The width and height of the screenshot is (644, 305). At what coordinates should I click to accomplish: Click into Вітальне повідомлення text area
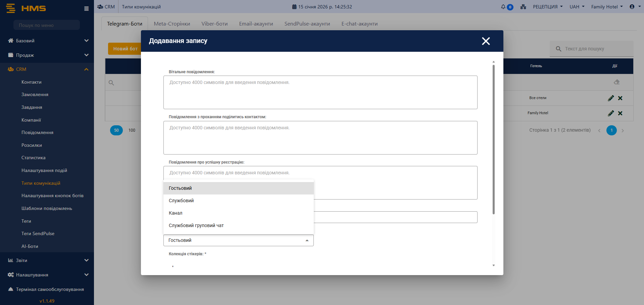pyautogui.click(x=320, y=92)
